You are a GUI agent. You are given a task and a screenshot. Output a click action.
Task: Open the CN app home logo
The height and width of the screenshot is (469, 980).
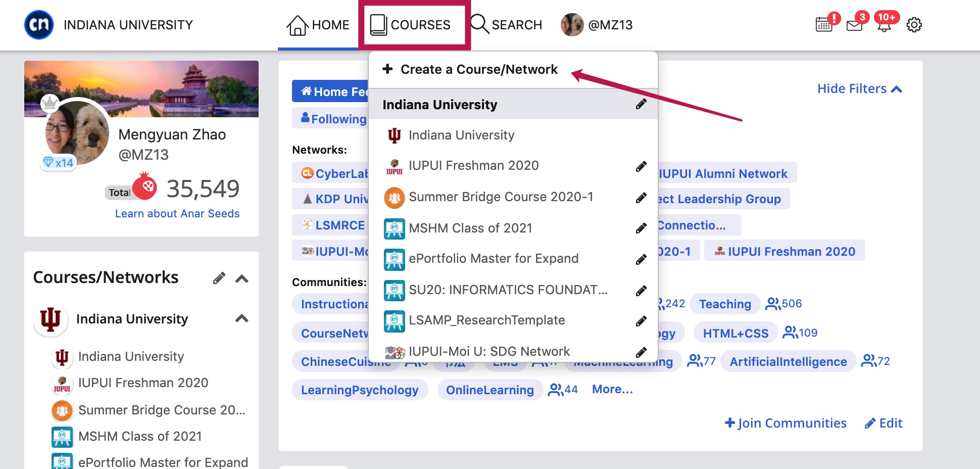point(39,24)
